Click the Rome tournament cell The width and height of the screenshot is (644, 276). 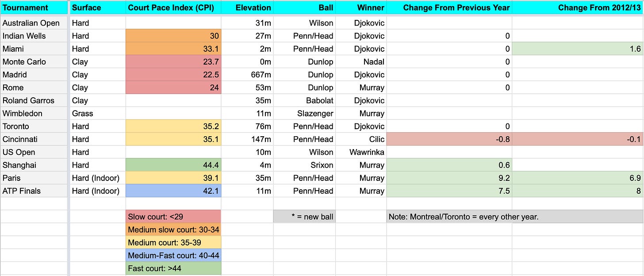tap(34, 87)
